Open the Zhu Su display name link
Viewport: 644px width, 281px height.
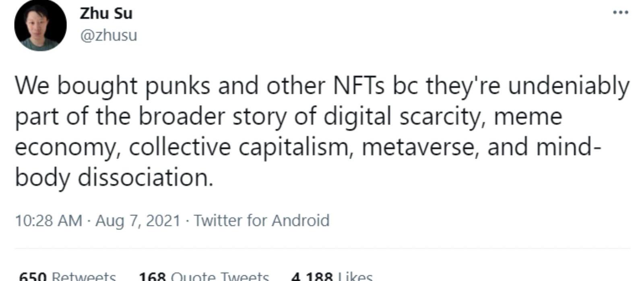(106, 13)
